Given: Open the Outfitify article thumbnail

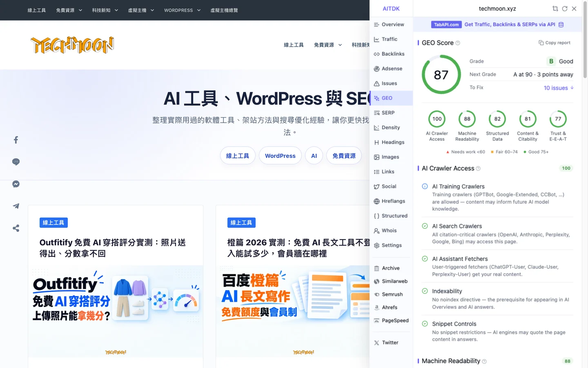Looking at the screenshot, I should click(x=116, y=312).
